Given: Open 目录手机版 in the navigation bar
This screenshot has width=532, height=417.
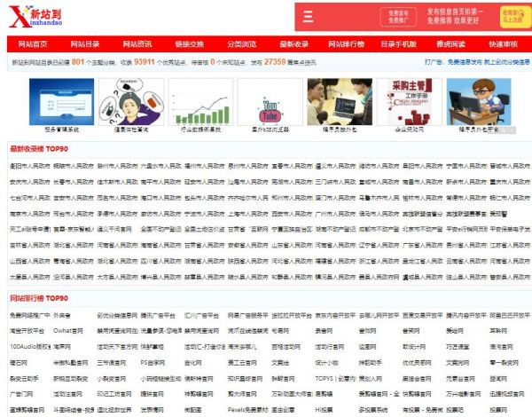Looking at the screenshot, I should tap(398, 44).
